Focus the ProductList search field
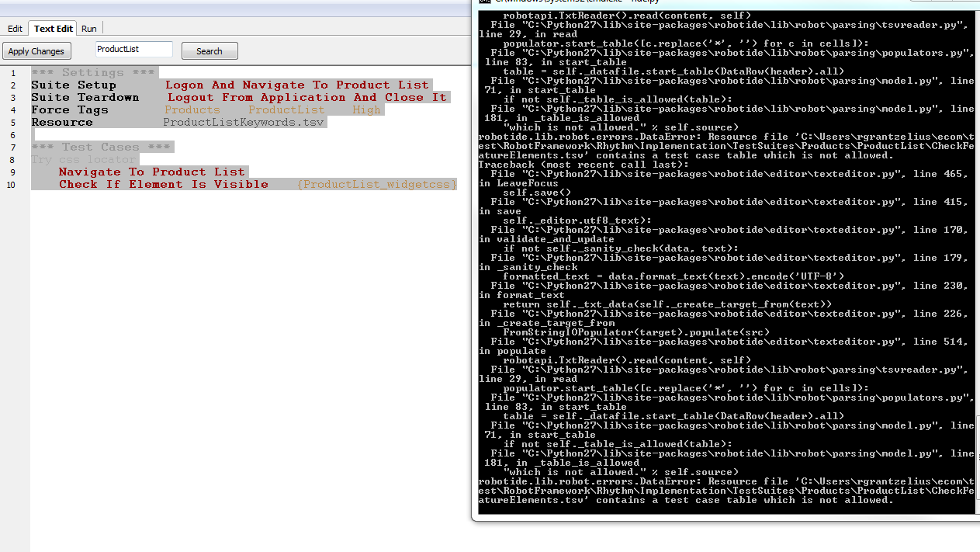 point(133,50)
